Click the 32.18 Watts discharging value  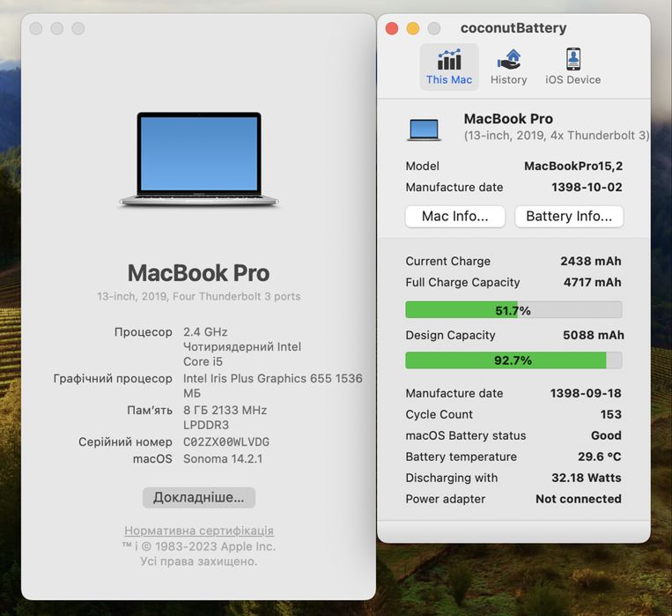pyautogui.click(x=587, y=478)
